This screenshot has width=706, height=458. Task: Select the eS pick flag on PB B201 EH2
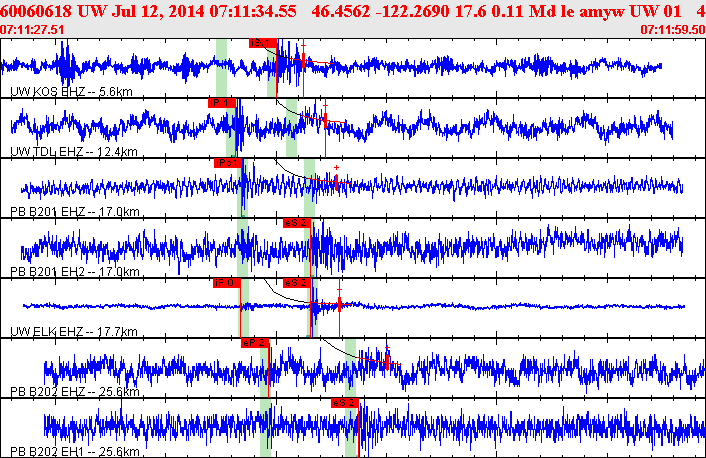point(298,222)
